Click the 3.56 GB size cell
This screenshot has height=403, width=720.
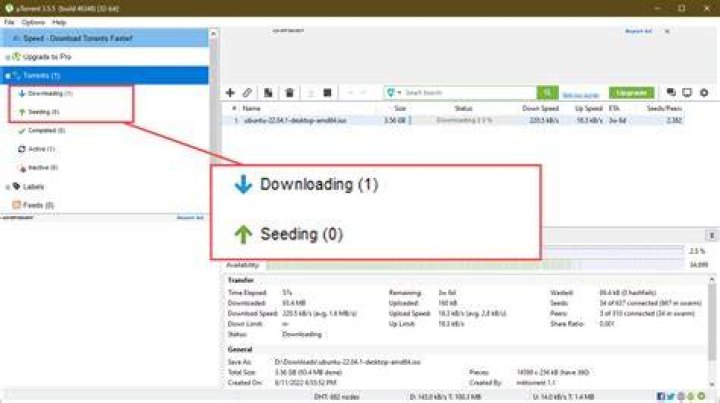395,120
